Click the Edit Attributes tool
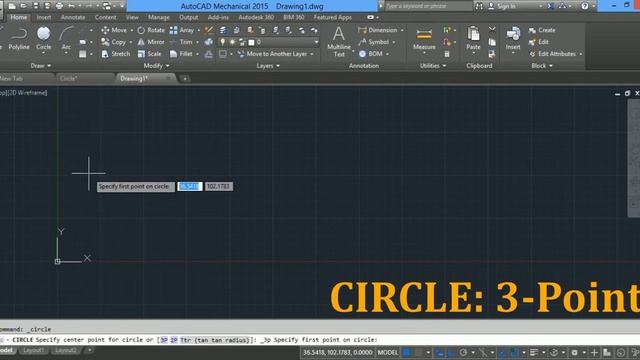Screen dimensions: 640x360 click(x=553, y=54)
